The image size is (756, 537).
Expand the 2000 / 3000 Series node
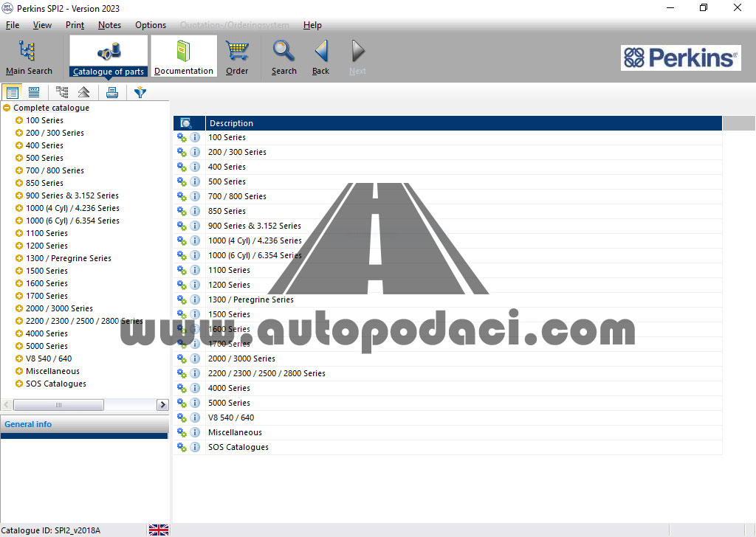pyautogui.click(x=19, y=308)
